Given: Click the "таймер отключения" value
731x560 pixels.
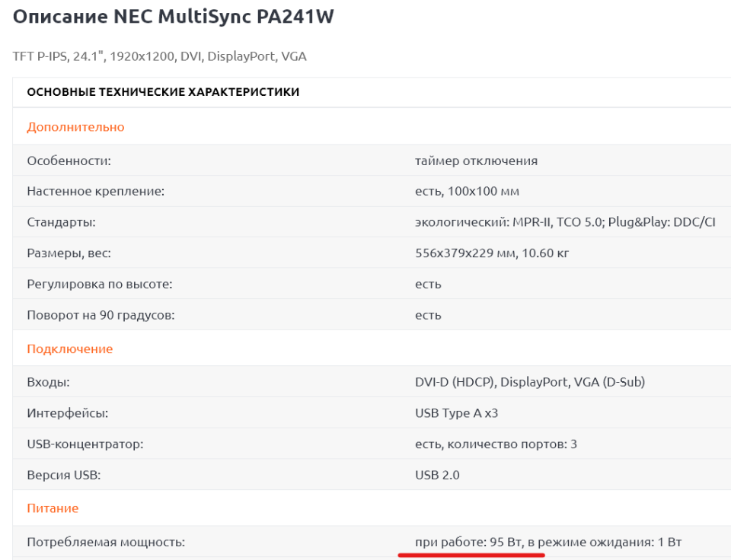Looking at the screenshot, I should [x=476, y=161].
